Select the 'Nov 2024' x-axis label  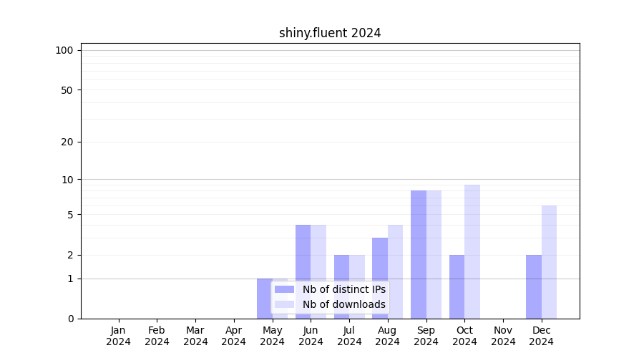point(503,336)
